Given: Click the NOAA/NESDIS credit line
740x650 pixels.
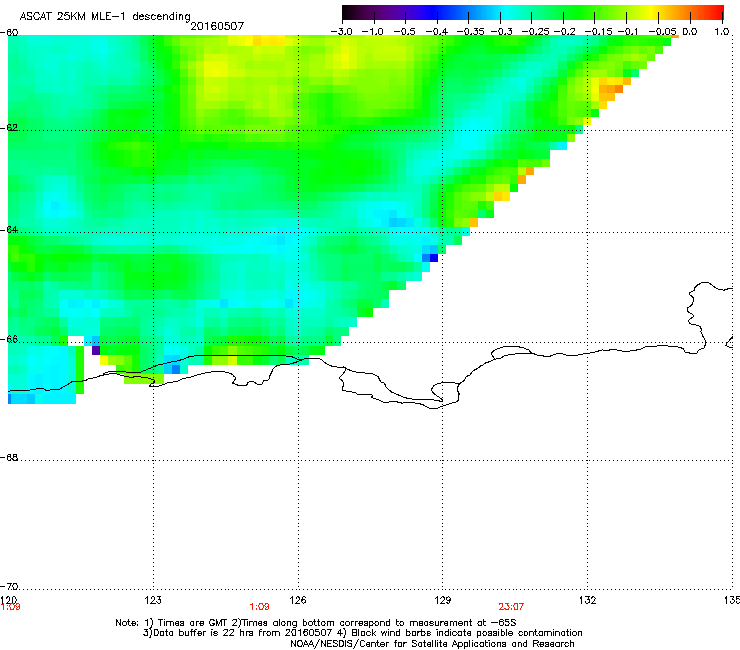Looking at the screenshot, I should pyautogui.click(x=432, y=643).
